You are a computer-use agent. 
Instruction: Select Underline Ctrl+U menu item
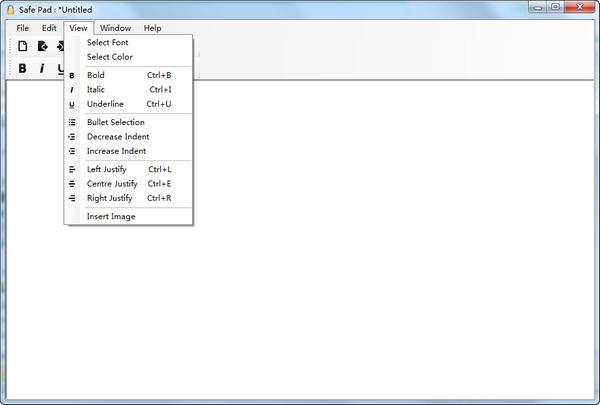pos(129,104)
